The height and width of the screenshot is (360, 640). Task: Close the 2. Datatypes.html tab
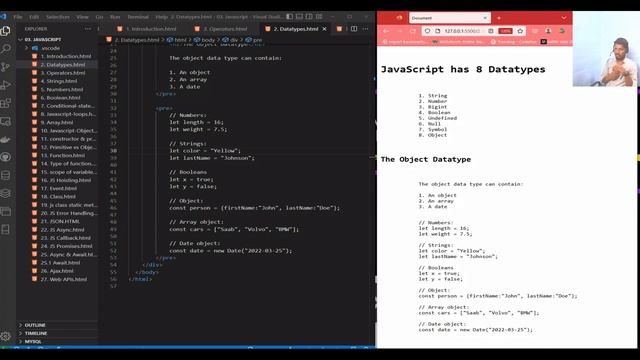[324, 29]
